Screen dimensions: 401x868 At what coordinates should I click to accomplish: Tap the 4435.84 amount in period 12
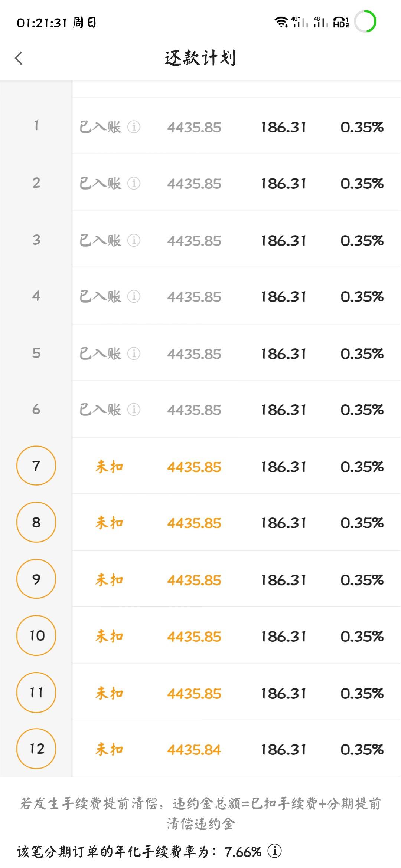[194, 750]
